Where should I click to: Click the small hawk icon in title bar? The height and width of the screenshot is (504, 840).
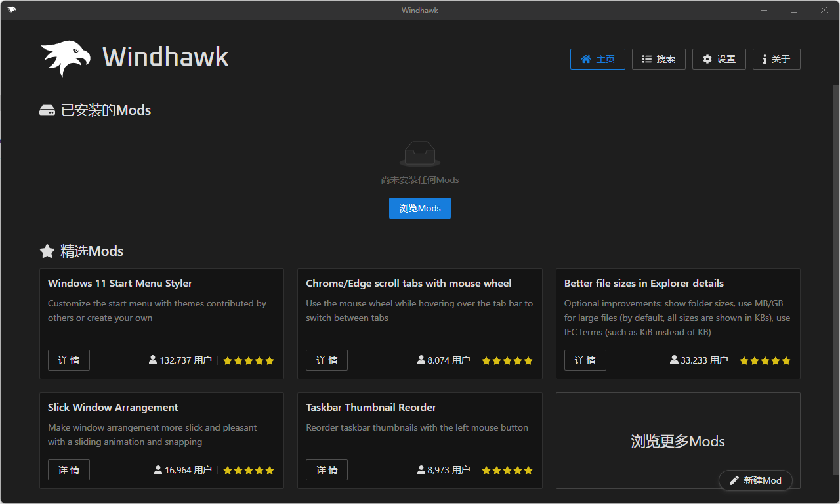(12, 9)
